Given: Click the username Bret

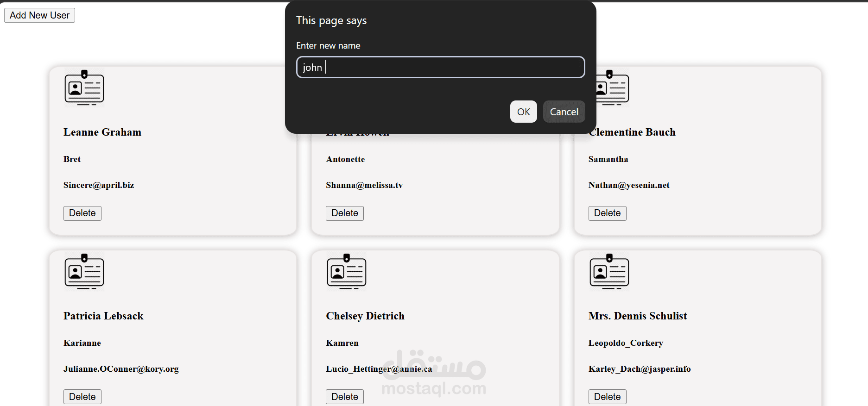Looking at the screenshot, I should click(72, 159).
